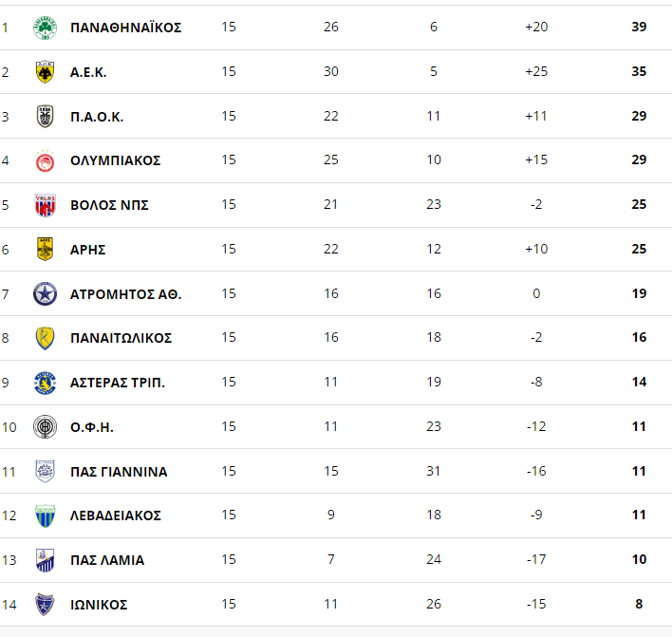Select the PAS Lamia striped crest

pos(45,560)
